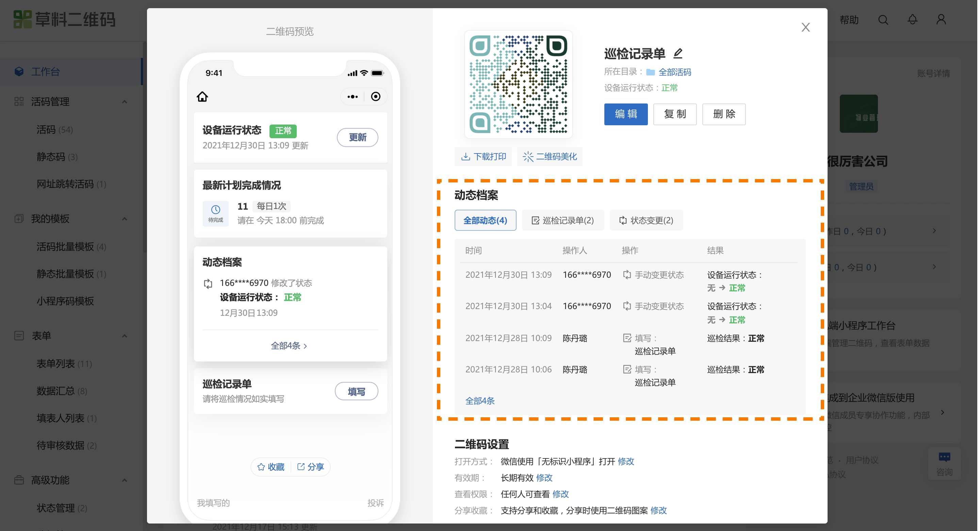Open the three-dot menu in phone preview
This screenshot has width=980, height=531.
pos(353,97)
